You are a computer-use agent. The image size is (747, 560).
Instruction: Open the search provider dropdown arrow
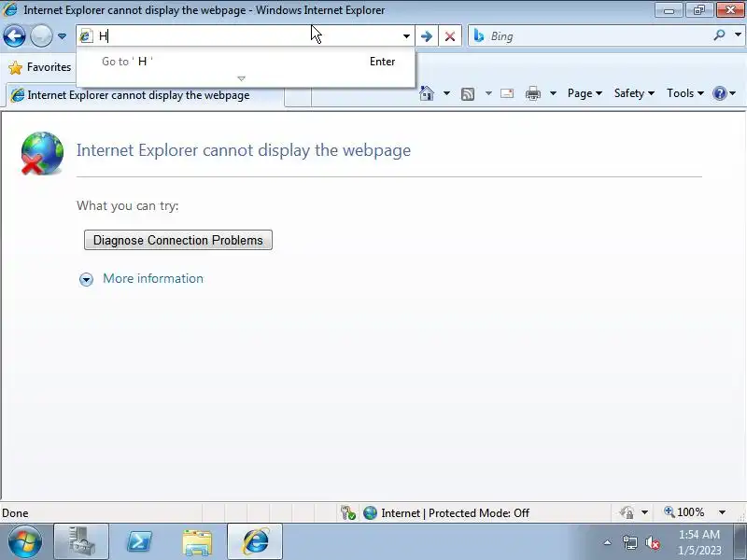coord(738,35)
